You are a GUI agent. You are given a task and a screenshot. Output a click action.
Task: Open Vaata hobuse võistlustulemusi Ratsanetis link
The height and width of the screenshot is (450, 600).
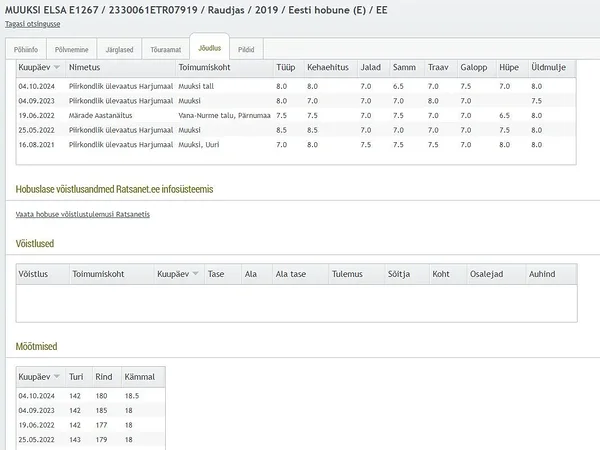[83, 214]
